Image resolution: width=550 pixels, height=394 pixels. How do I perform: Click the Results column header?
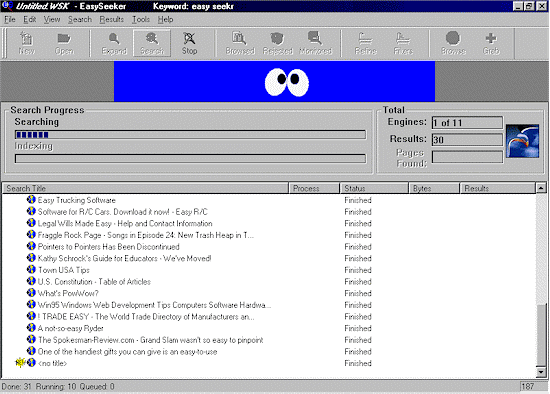coord(498,188)
